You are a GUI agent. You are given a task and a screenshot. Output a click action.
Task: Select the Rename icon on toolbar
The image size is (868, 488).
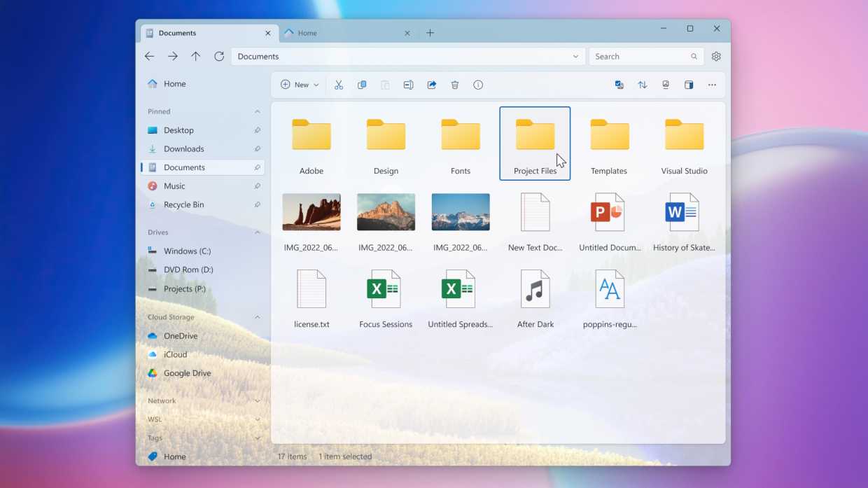coord(408,85)
